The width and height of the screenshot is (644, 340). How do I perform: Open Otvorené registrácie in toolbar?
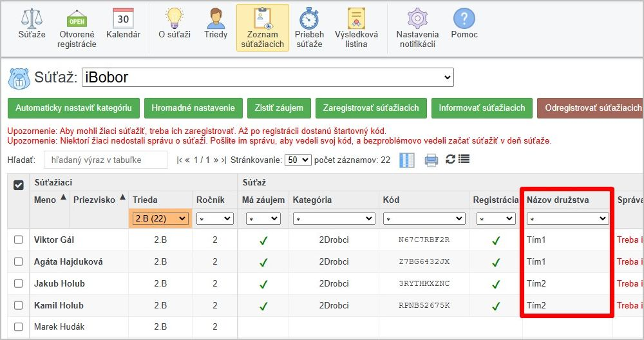click(x=77, y=28)
